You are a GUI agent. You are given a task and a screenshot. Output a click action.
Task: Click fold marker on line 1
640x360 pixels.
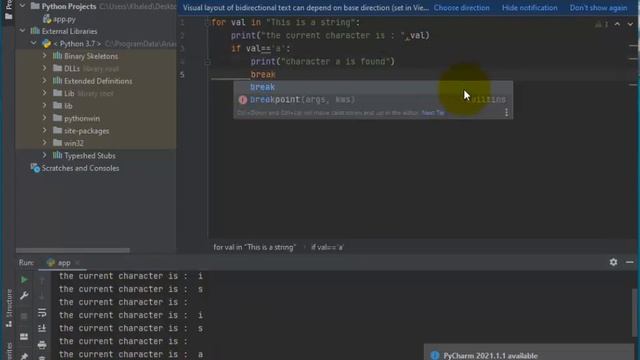point(207,22)
